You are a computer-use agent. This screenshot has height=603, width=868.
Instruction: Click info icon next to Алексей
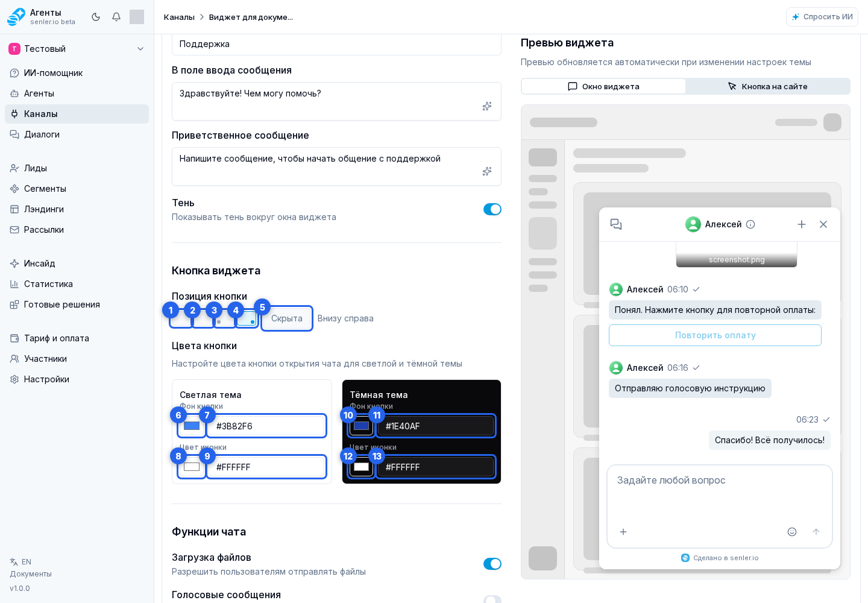coord(750,224)
